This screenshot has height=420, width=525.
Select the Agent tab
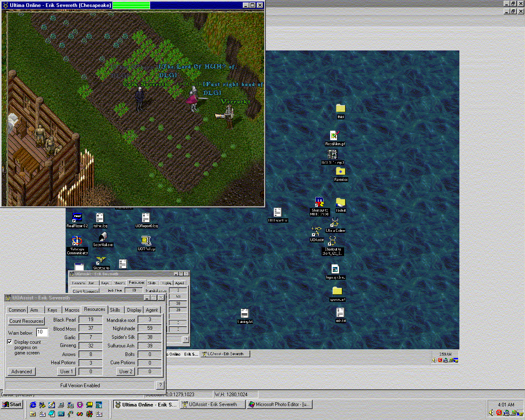click(x=152, y=310)
